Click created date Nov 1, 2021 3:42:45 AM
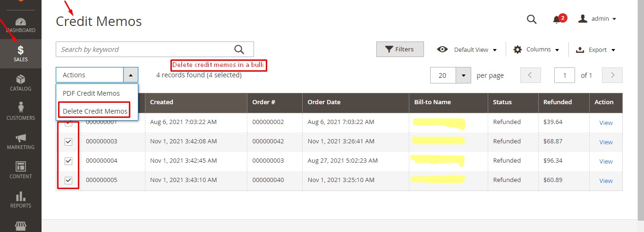This screenshot has width=644, height=232. click(x=183, y=161)
